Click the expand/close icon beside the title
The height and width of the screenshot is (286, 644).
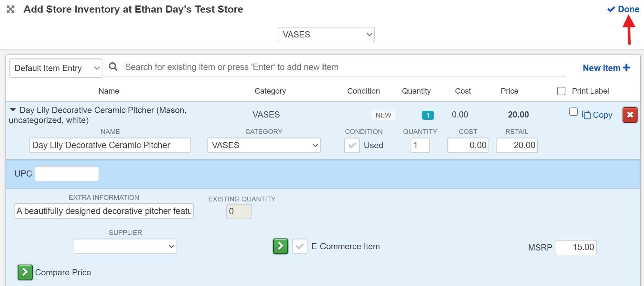(11, 9)
